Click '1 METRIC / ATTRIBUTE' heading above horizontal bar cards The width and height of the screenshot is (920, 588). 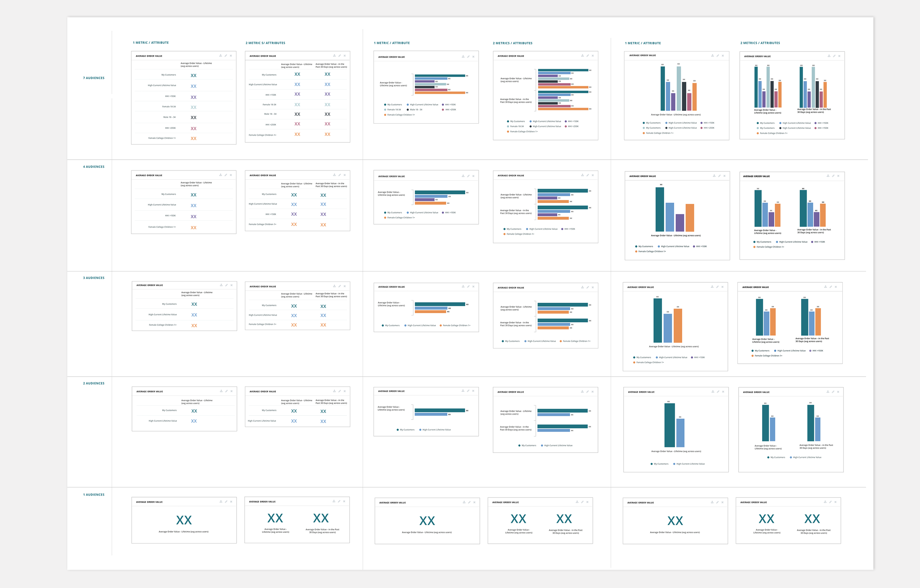click(x=392, y=43)
